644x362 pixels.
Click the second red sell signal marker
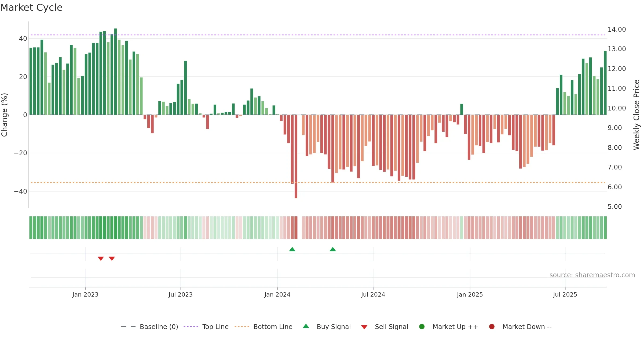[x=112, y=258]
